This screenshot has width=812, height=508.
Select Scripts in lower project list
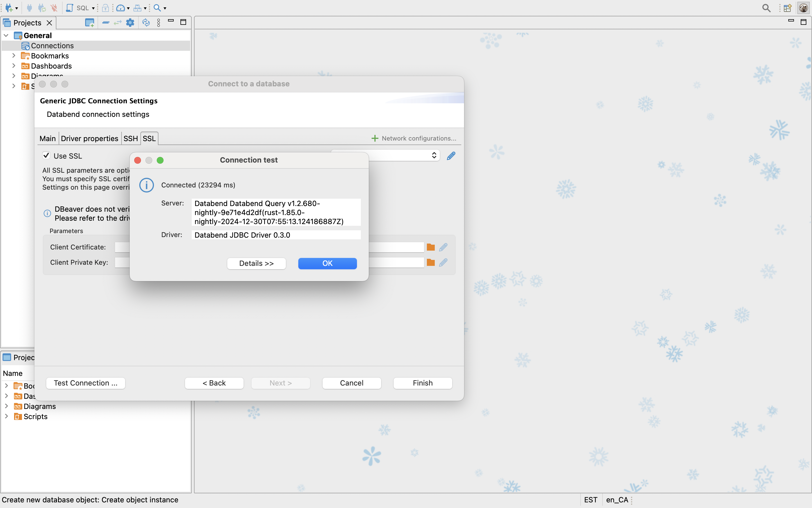point(35,417)
